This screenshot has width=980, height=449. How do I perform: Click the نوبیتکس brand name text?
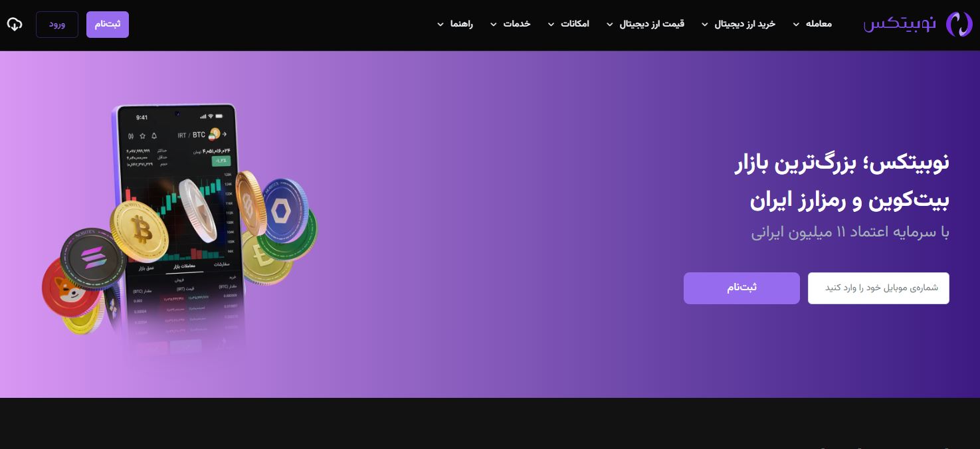click(900, 24)
